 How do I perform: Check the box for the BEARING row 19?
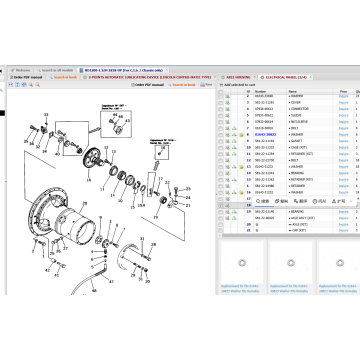pyautogui.click(x=221, y=212)
